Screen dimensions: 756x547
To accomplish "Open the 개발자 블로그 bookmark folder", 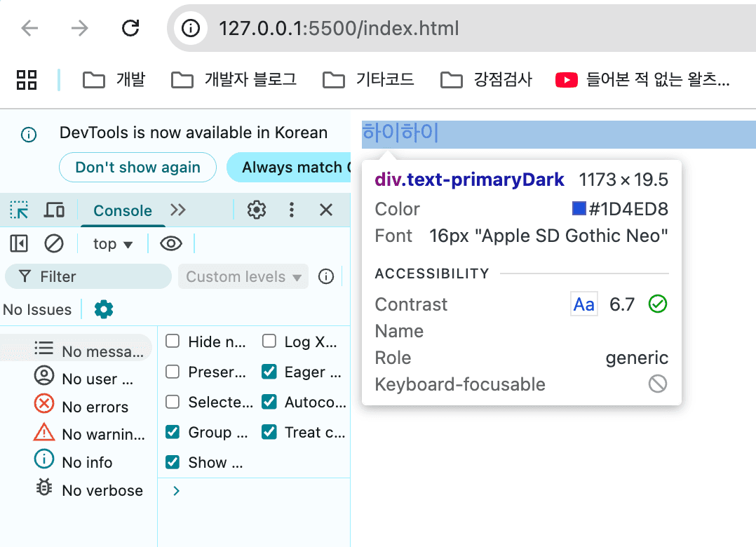I will pyautogui.click(x=234, y=79).
